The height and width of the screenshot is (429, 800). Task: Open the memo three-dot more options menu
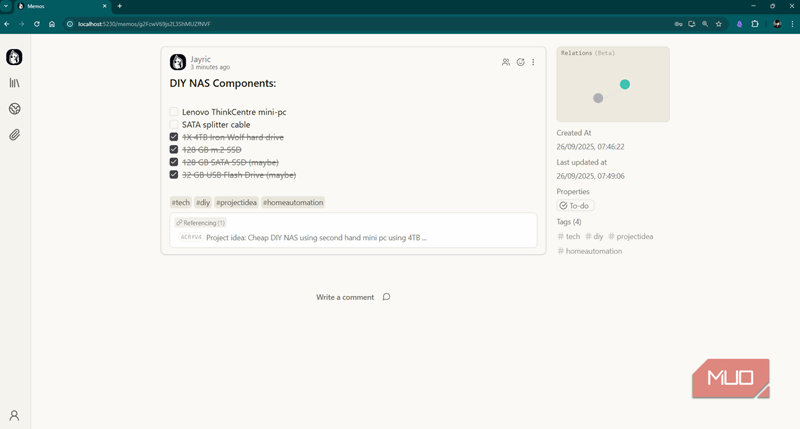coord(533,62)
